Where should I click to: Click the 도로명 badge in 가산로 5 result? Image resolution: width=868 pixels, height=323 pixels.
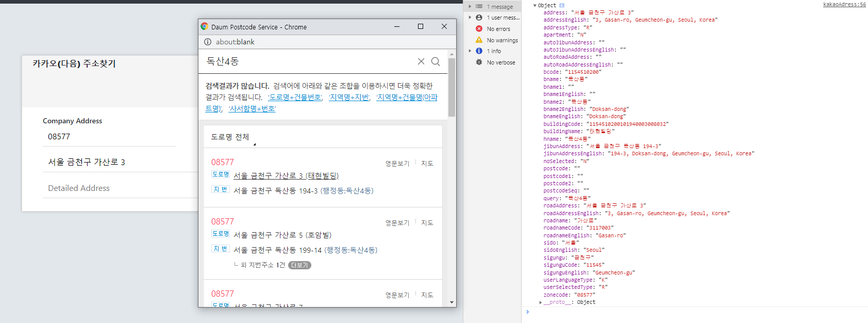(221, 234)
